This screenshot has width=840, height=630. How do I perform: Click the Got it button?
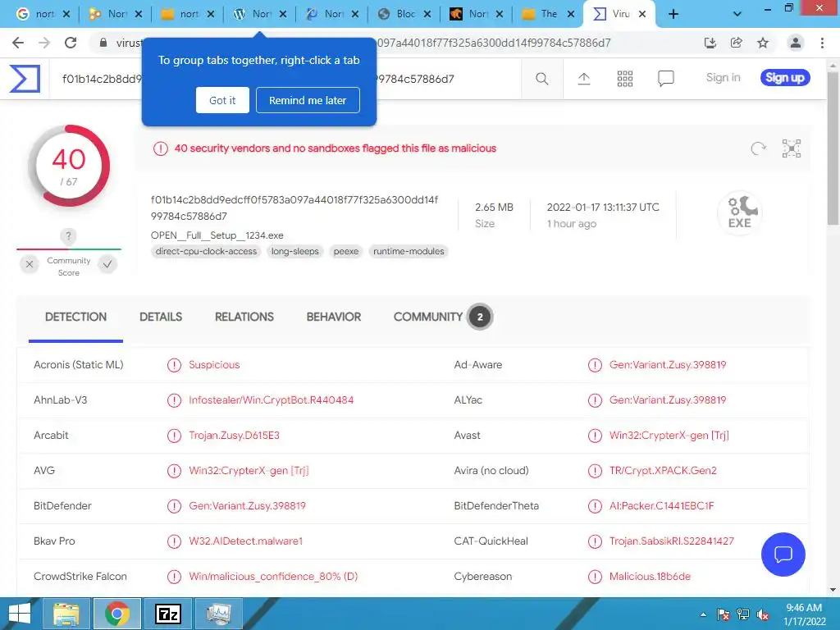pos(222,100)
